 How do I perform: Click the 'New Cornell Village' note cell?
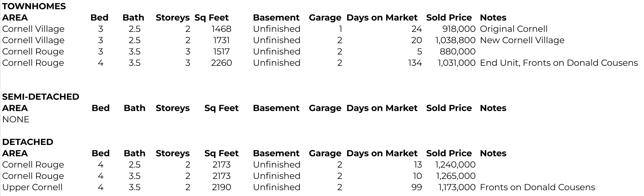[x=522, y=40]
